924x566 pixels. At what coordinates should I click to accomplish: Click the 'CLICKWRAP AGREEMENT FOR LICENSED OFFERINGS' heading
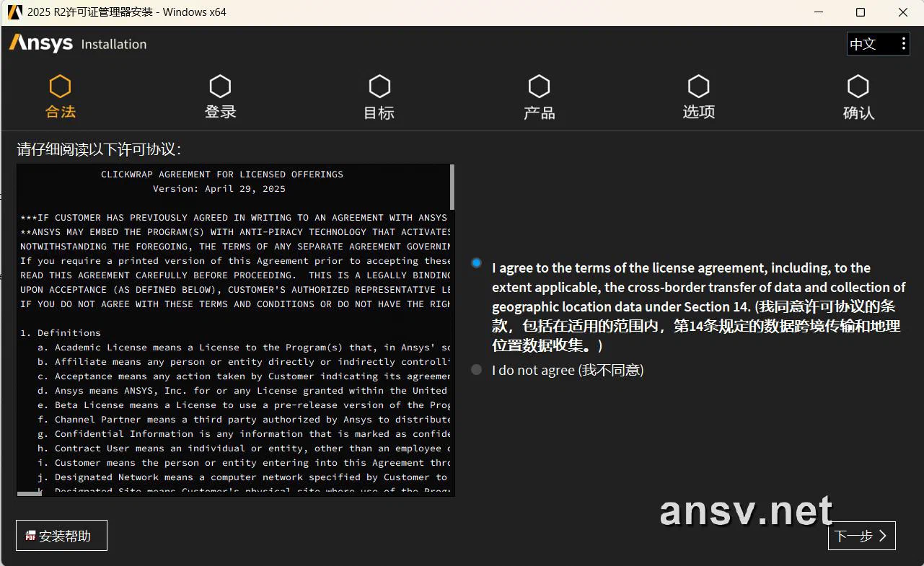coord(222,174)
